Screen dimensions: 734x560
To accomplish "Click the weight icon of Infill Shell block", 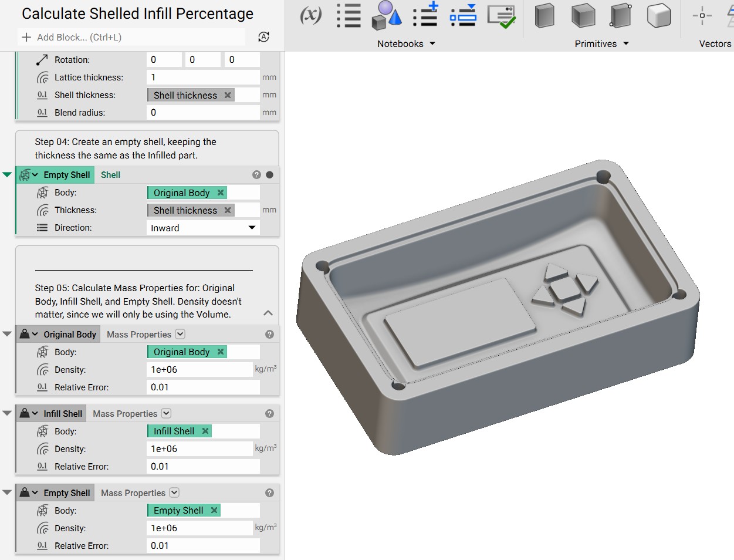I will [x=25, y=413].
